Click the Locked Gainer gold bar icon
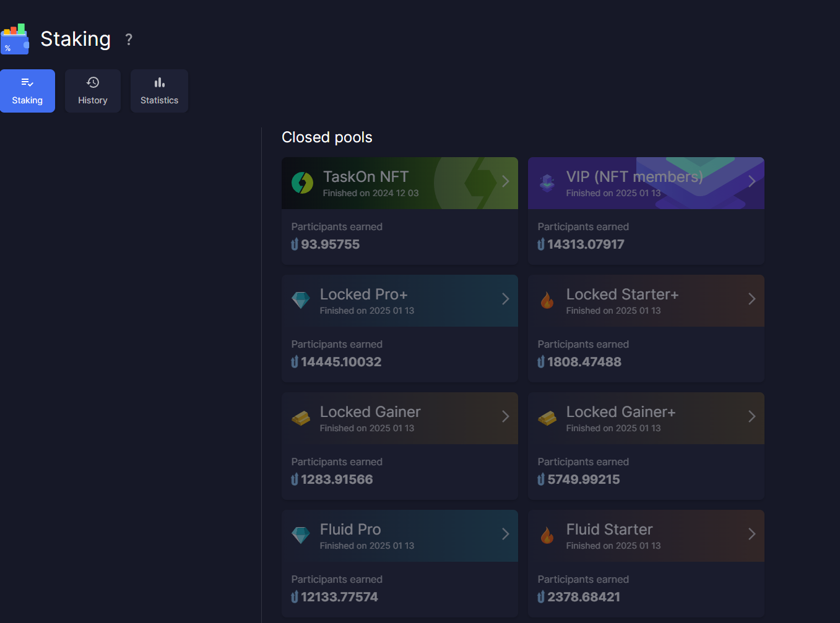840x623 pixels. 301,418
